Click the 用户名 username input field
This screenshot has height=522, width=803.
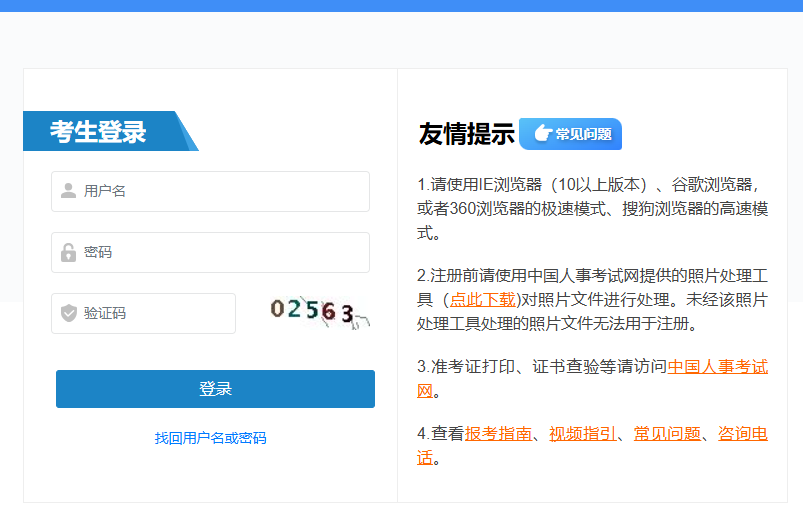210,191
